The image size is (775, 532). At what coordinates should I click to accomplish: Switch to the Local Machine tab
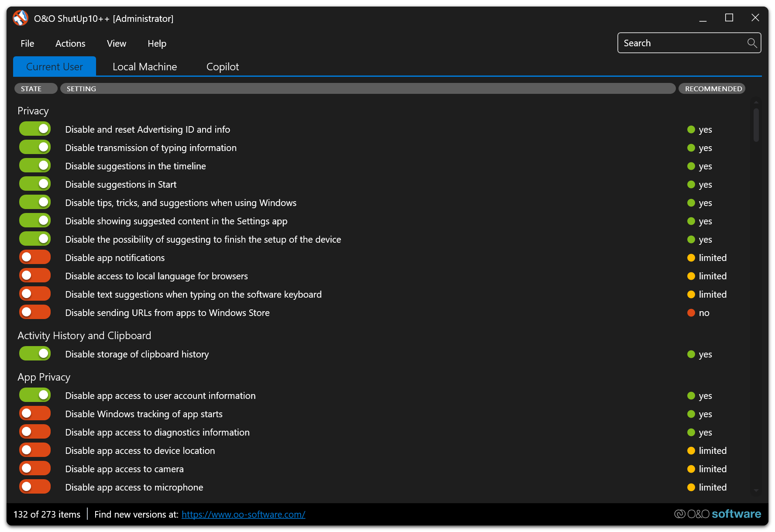pyautogui.click(x=145, y=66)
